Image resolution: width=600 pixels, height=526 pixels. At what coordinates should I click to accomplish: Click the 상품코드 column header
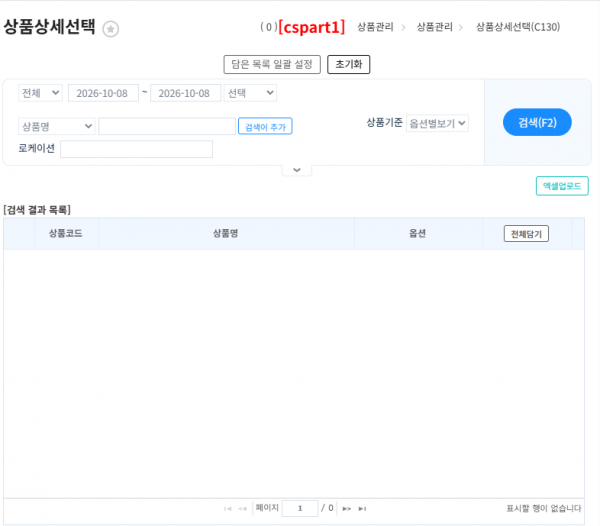click(66, 233)
